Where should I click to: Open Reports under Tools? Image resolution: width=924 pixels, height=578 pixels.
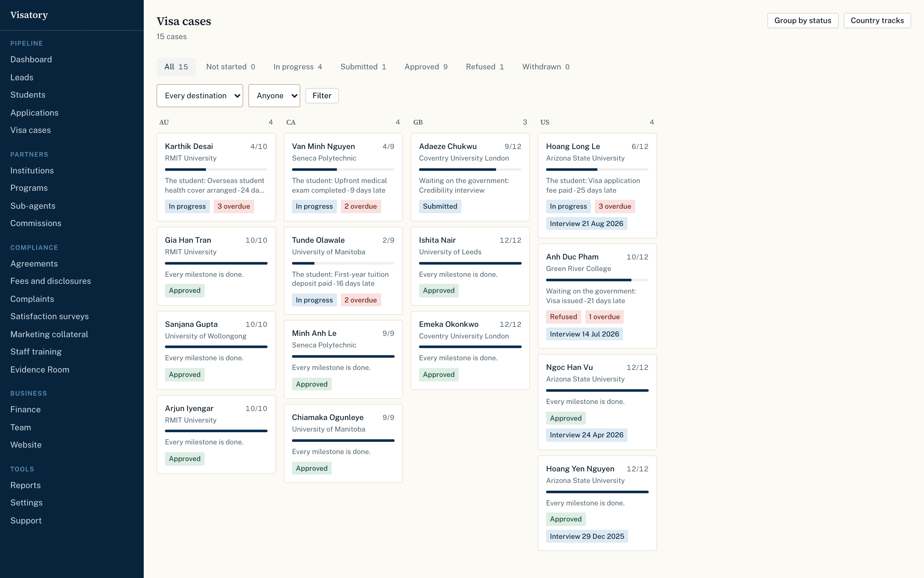(x=26, y=485)
